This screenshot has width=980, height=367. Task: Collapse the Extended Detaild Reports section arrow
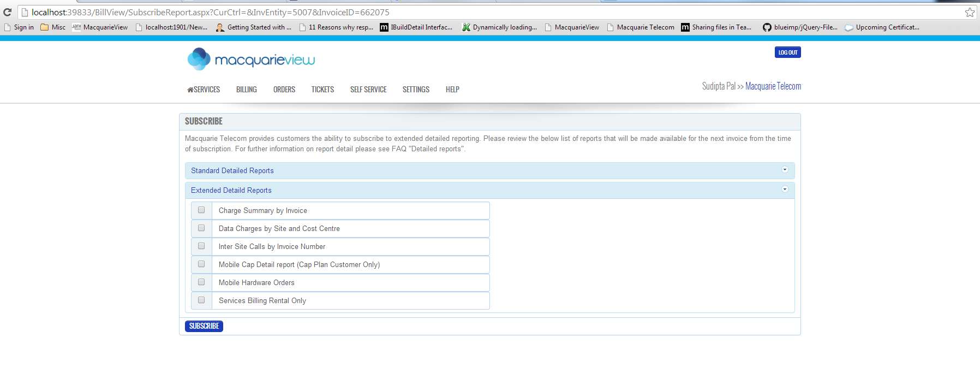(x=785, y=190)
